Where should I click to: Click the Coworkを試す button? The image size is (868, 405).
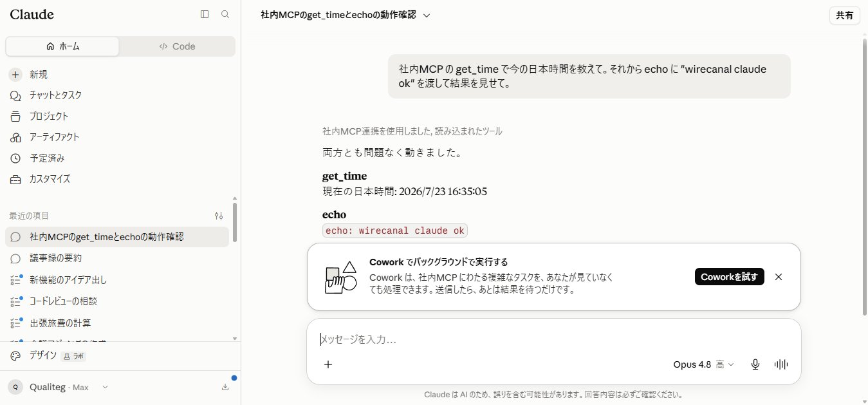pos(730,277)
